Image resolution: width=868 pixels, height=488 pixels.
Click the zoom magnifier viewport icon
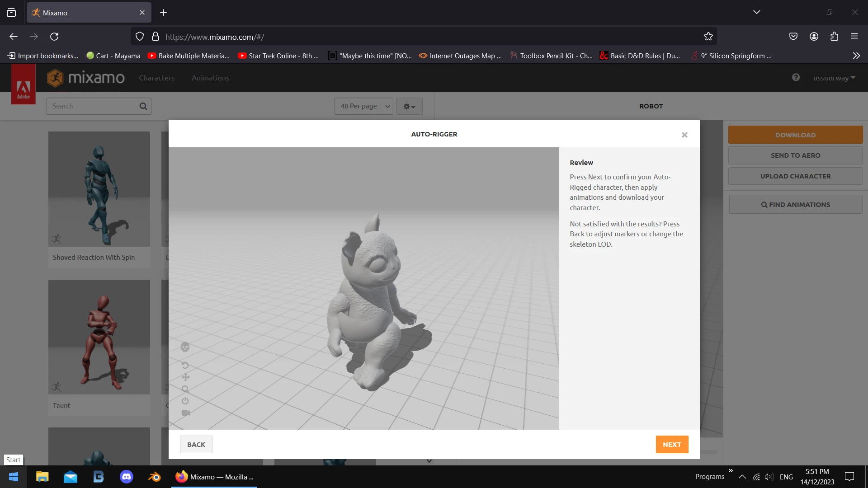[x=185, y=389]
